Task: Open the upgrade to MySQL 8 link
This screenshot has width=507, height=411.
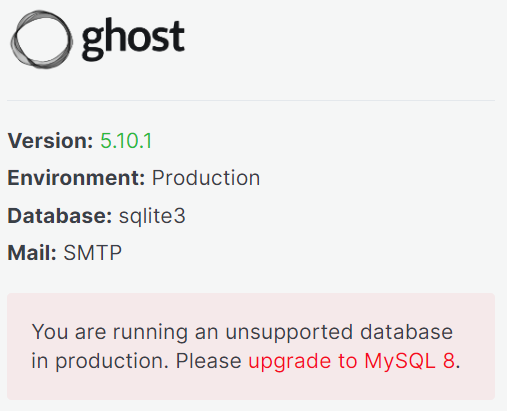Action: click(x=351, y=361)
